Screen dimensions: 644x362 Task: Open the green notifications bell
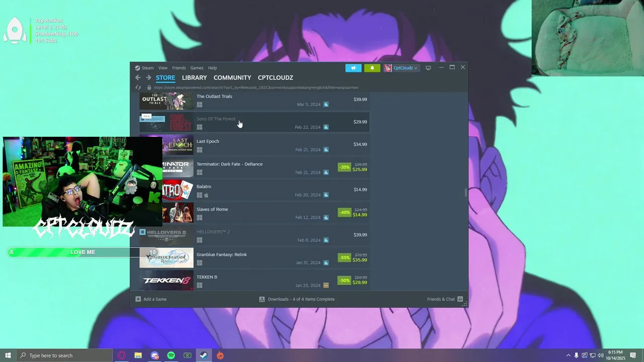click(x=372, y=68)
